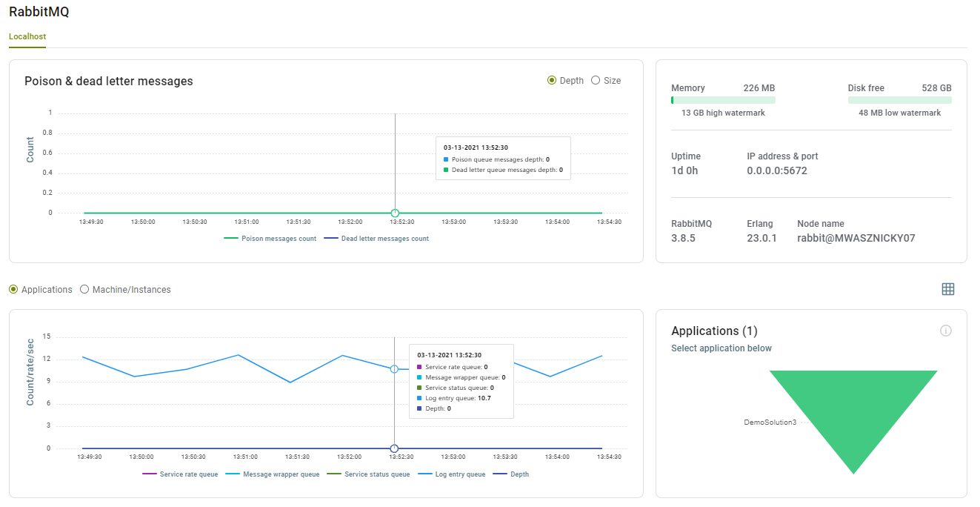
Task: Show Applications info icon
Action: (945, 331)
